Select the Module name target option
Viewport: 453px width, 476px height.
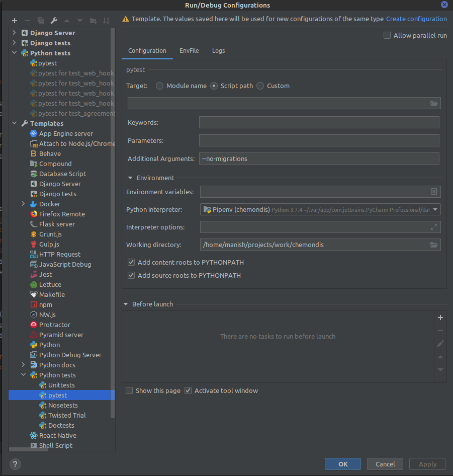click(159, 86)
